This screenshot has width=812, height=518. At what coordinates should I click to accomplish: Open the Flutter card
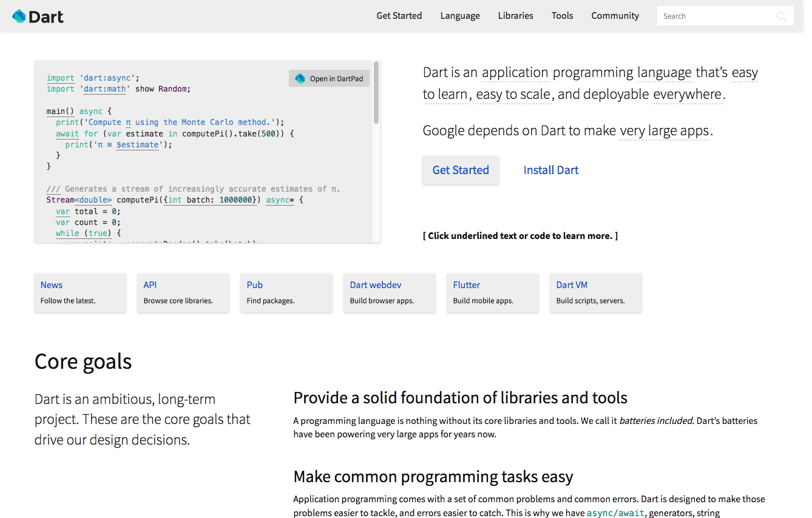tap(493, 293)
